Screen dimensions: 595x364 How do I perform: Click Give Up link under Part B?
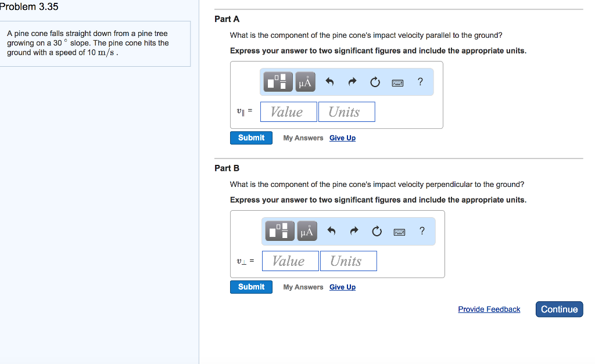click(x=342, y=287)
